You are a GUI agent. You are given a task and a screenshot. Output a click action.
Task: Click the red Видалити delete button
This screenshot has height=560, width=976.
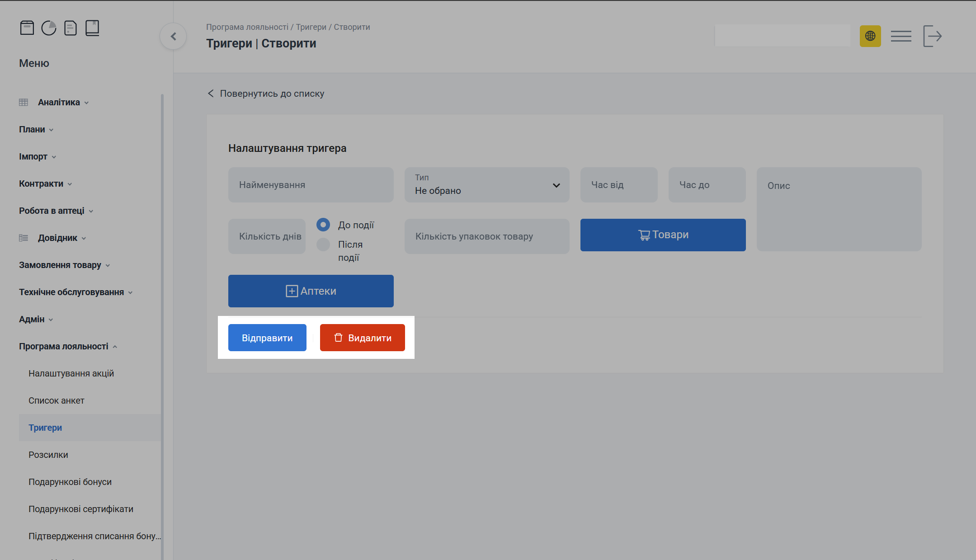click(x=362, y=338)
